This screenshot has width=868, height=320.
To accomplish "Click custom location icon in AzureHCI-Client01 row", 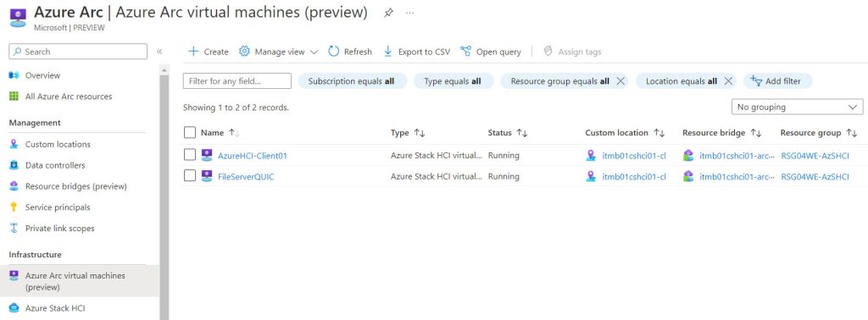I will click(591, 155).
